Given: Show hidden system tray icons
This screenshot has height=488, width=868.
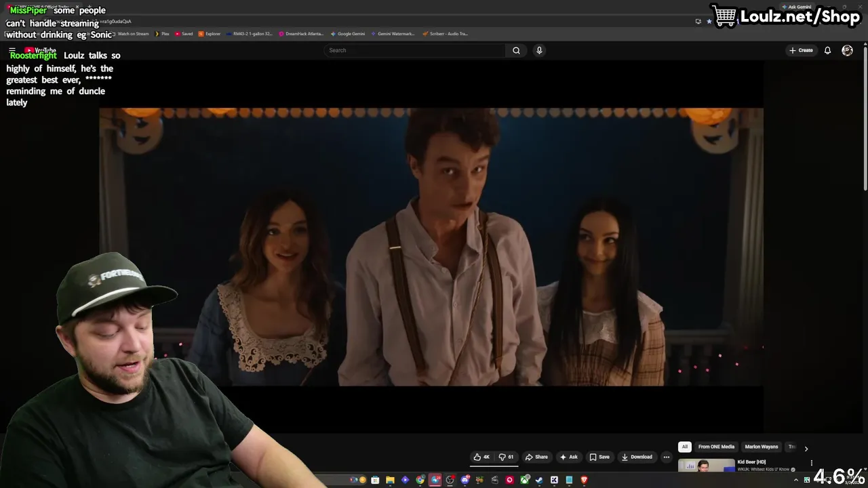Looking at the screenshot, I should click(796, 480).
